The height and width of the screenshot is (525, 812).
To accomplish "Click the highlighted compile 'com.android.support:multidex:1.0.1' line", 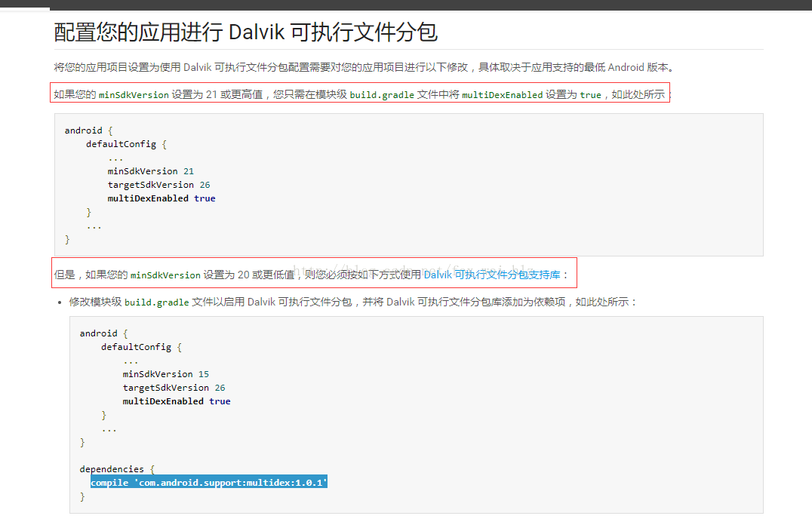I will 209,483.
